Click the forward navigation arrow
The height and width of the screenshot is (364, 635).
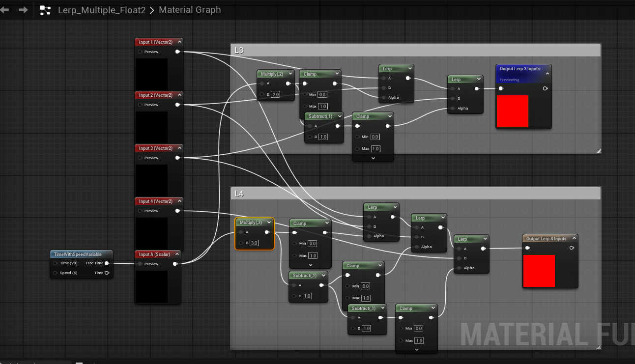tap(23, 10)
